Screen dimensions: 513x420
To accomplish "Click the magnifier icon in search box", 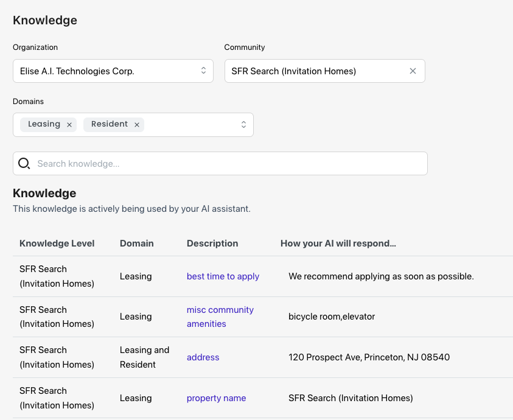I will (x=24, y=163).
